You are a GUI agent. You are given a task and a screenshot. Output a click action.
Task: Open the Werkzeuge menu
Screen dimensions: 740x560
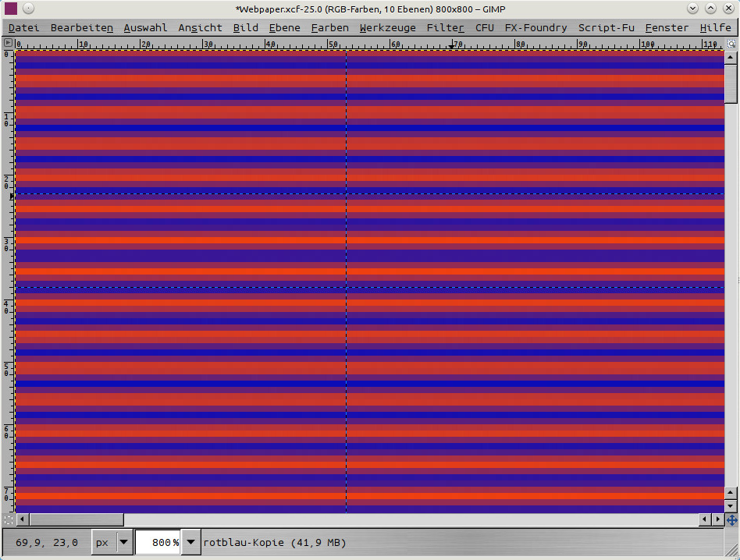click(x=387, y=27)
